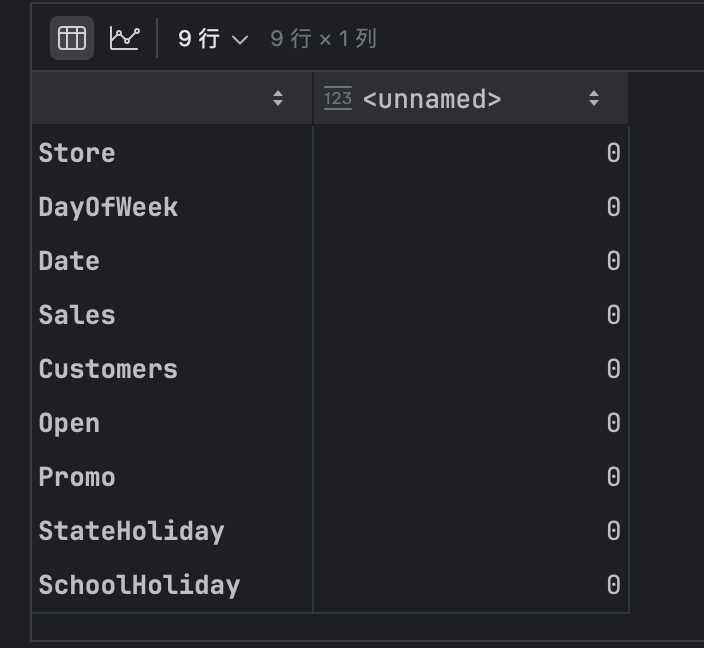Open the chart view icon
The image size is (704, 648).
point(124,38)
